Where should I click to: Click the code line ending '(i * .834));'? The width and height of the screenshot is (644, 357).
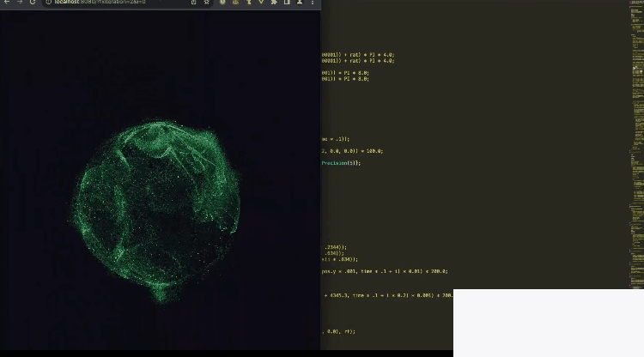[x=340, y=259]
